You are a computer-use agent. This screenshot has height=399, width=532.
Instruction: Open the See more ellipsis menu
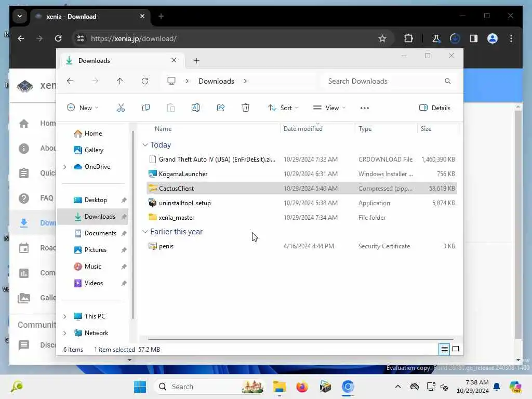[x=364, y=108]
